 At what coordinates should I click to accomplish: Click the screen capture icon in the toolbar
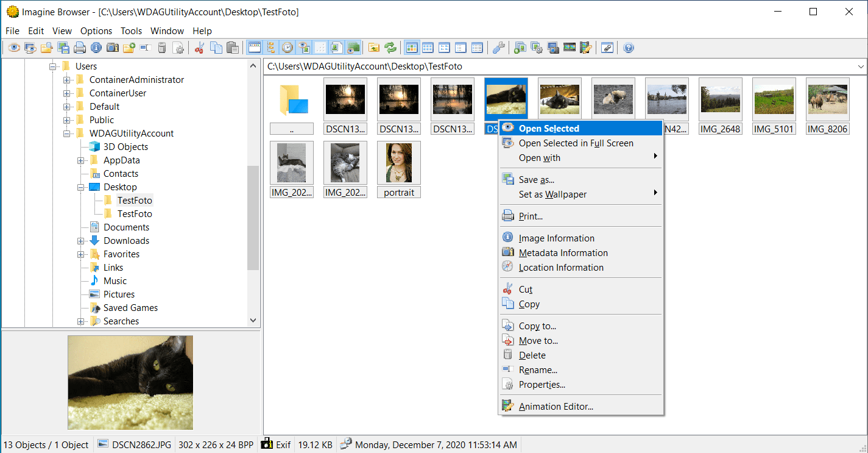(553, 48)
